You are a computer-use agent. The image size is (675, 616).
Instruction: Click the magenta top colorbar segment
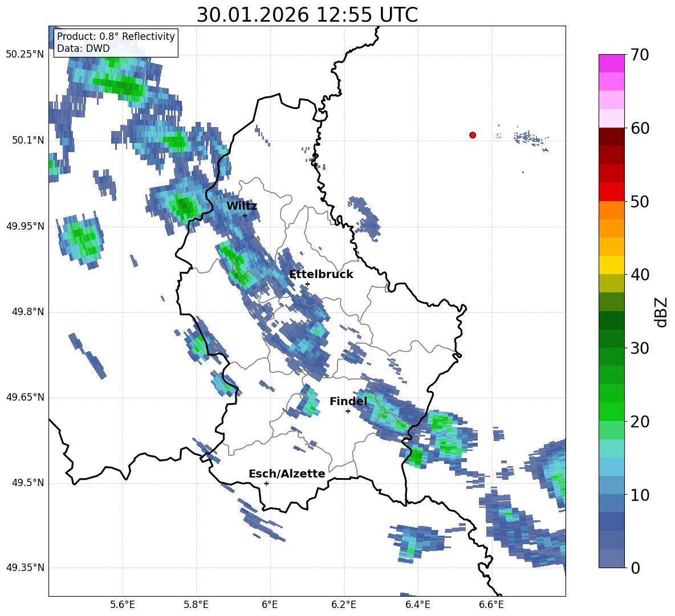click(611, 63)
